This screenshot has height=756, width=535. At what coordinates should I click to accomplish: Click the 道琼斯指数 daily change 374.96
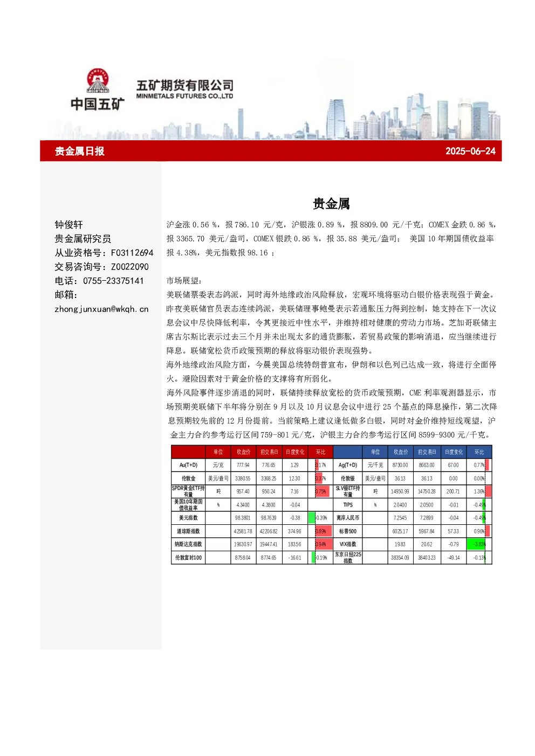(x=294, y=531)
